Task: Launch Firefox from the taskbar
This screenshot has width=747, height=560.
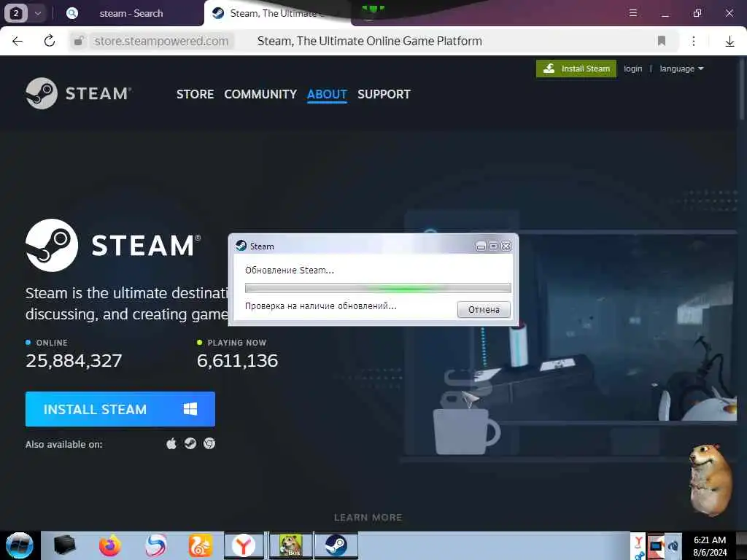Action: pyautogui.click(x=109, y=545)
